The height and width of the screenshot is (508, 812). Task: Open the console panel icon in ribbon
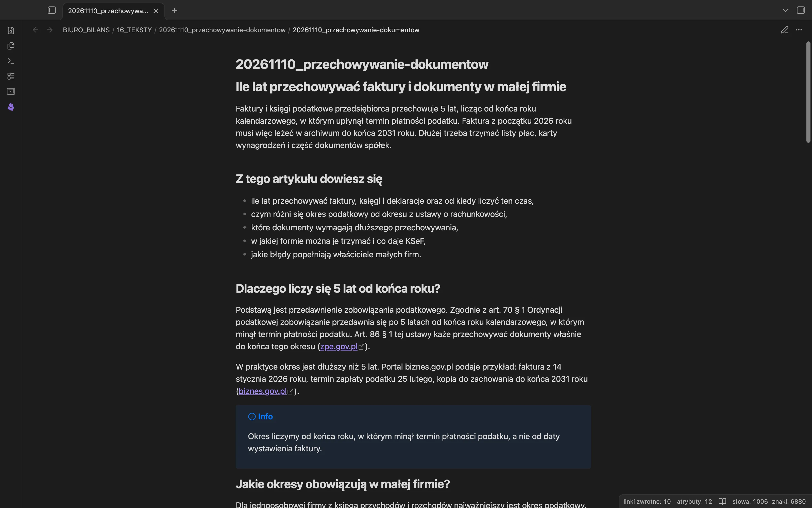(x=11, y=91)
